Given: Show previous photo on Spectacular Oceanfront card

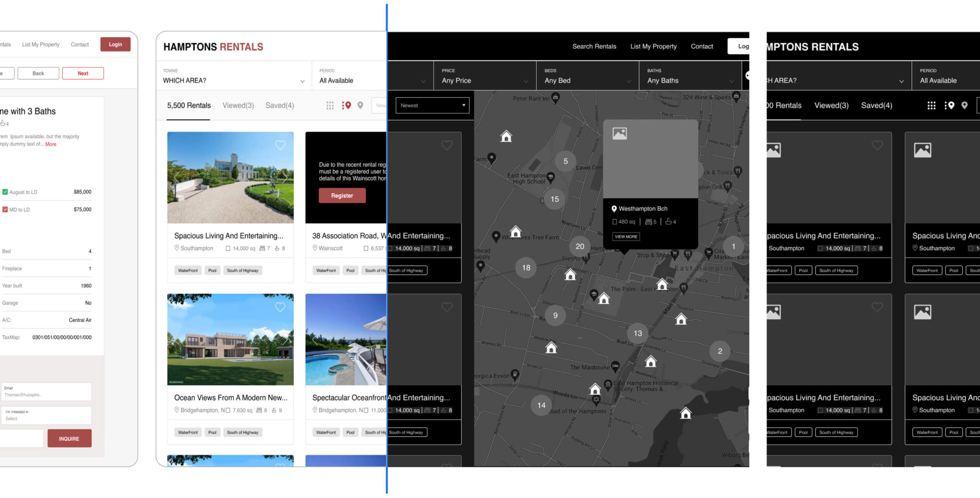Looking at the screenshot, I should point(315,340).
